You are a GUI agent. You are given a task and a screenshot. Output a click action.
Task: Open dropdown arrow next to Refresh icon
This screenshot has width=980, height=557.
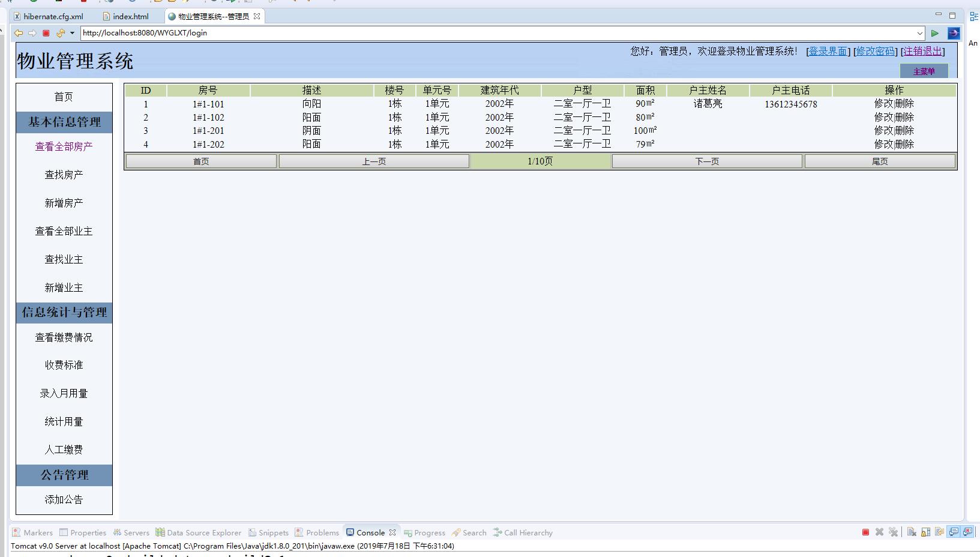[x=72, y=33]
